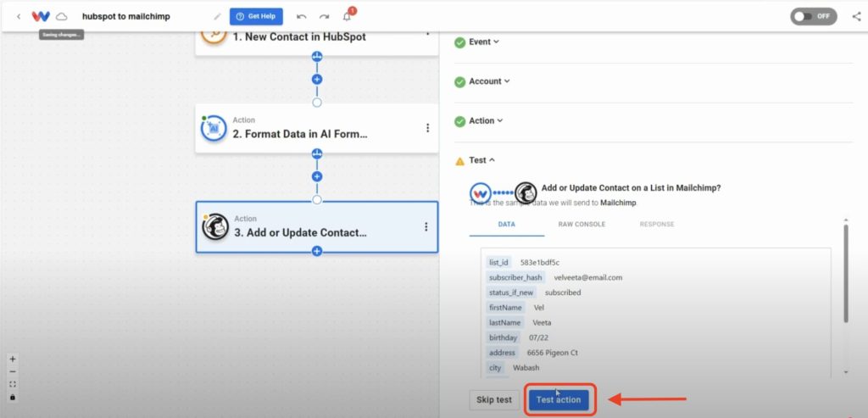Click the sample data panel scrollbar
Viewport: 868px width, 418px height.
[x=846, y=272]
